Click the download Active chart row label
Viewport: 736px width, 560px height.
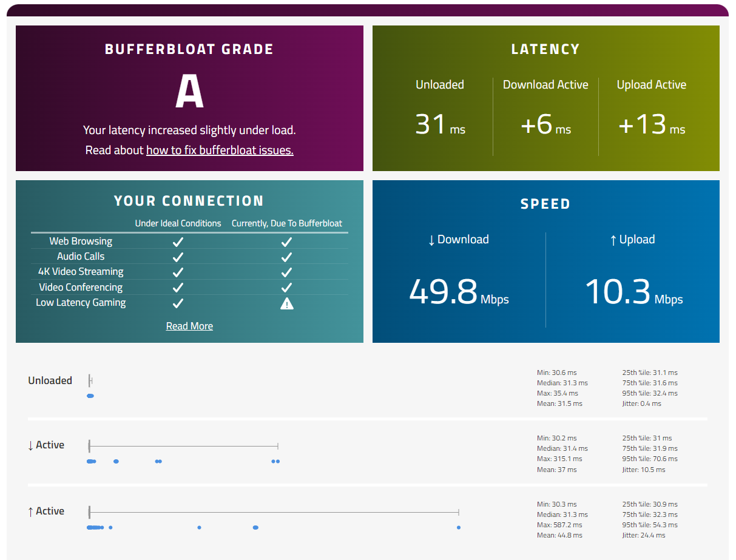46,445
